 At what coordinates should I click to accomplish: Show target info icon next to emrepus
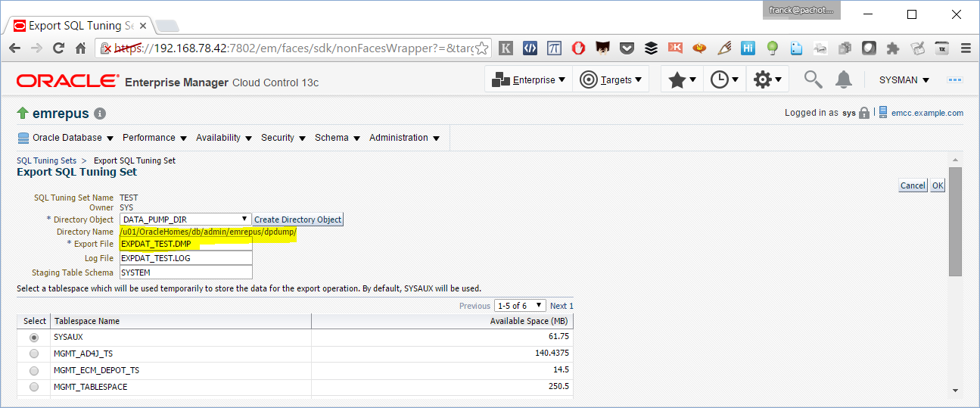(100, 114)
